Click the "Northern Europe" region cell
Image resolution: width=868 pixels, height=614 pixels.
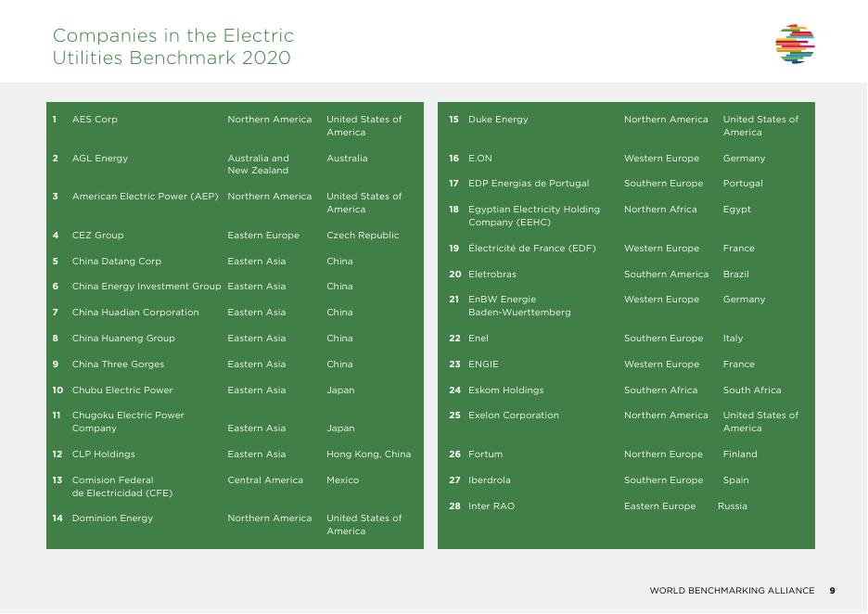[x=663, y=454]
